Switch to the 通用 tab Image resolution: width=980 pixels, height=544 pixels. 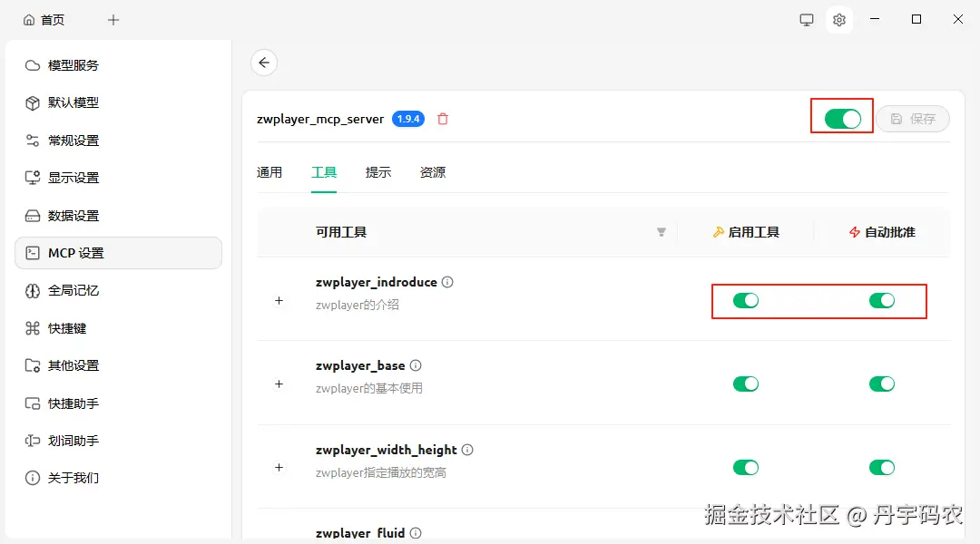point(269,172)
